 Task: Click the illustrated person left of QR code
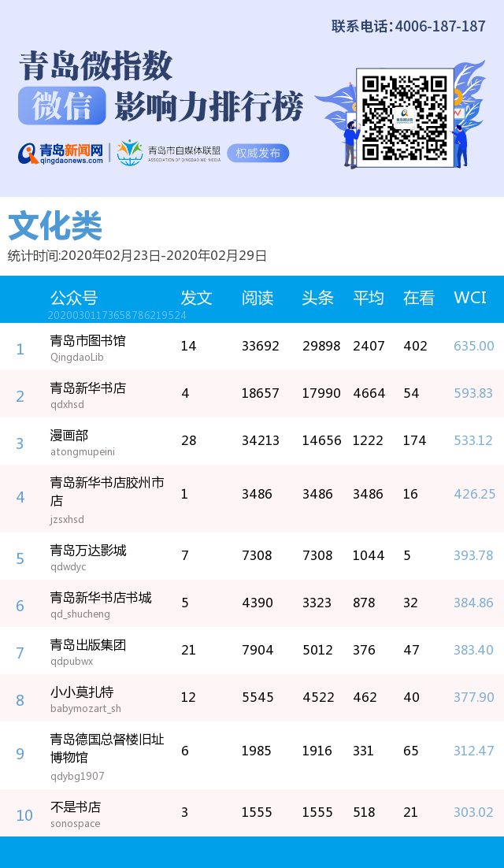[x=350, y=142]
